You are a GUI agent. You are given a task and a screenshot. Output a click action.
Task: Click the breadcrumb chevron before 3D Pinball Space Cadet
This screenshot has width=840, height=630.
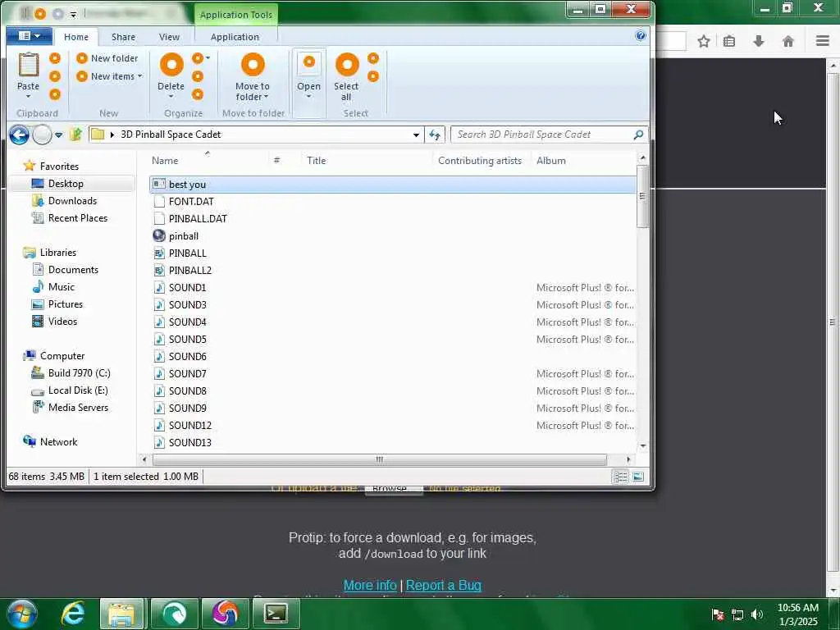(x=112, y=135)
